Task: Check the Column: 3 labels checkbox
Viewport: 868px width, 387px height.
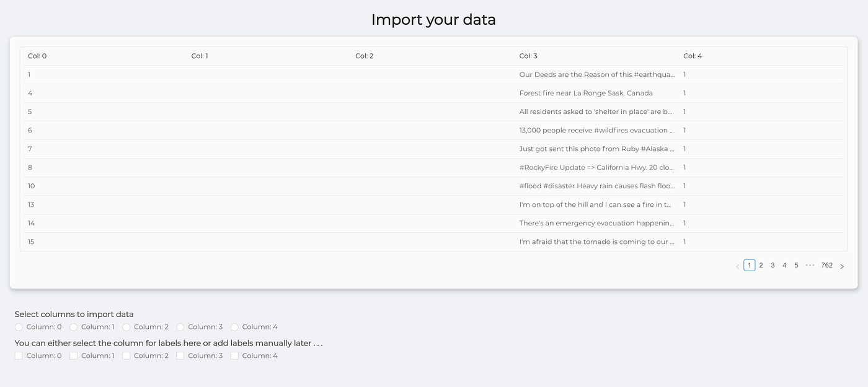Action: 180,355
